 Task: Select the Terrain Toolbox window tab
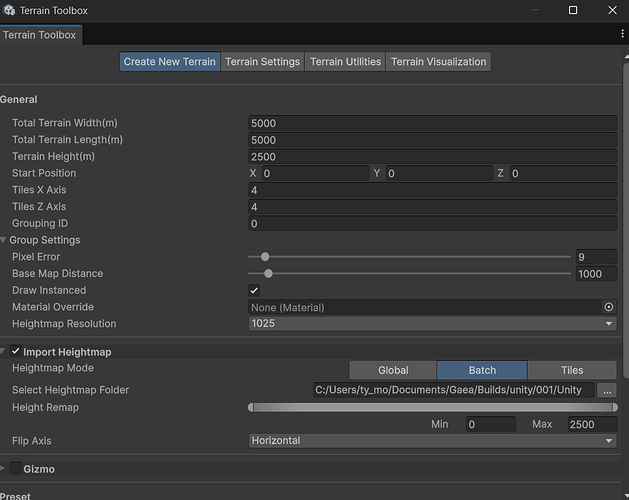click(x=41, y=35)
